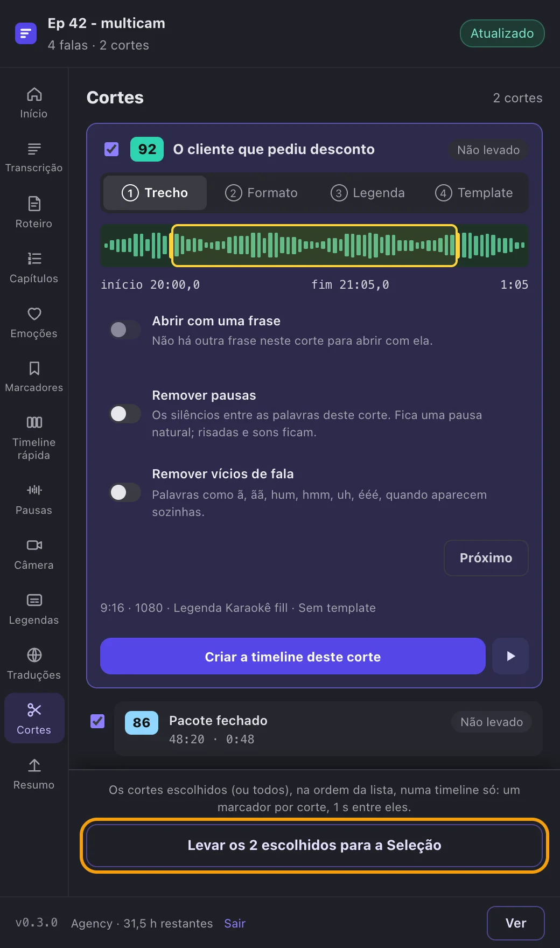
Task: Open the Resumo export section
Action: tap(34, 774)
